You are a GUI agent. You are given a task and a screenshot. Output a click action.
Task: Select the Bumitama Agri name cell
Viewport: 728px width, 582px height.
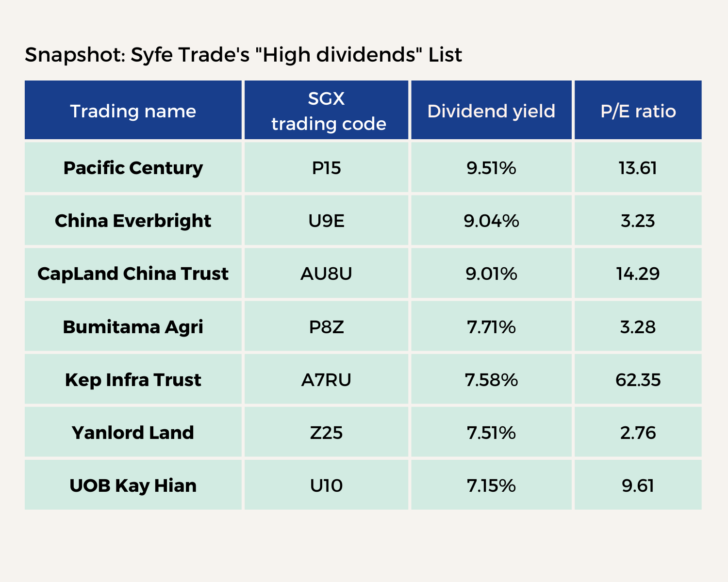pos(133,327)
